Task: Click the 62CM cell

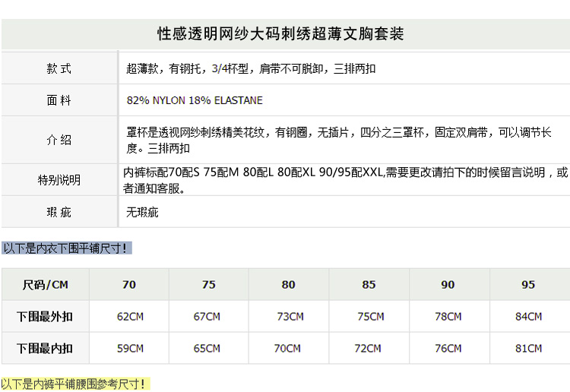Action: pyautogui.click(x=130, y=316)
